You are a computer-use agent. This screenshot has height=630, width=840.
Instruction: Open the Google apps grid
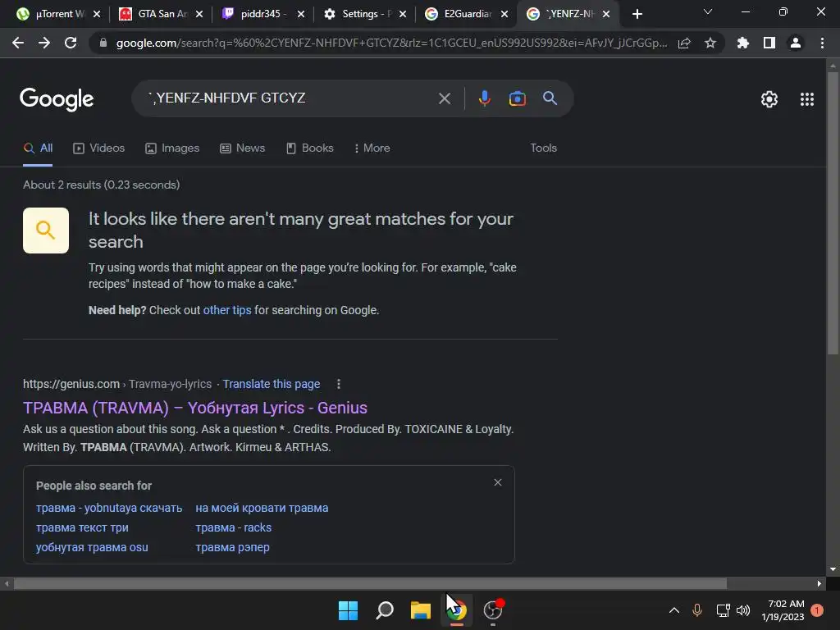(807, 99)
